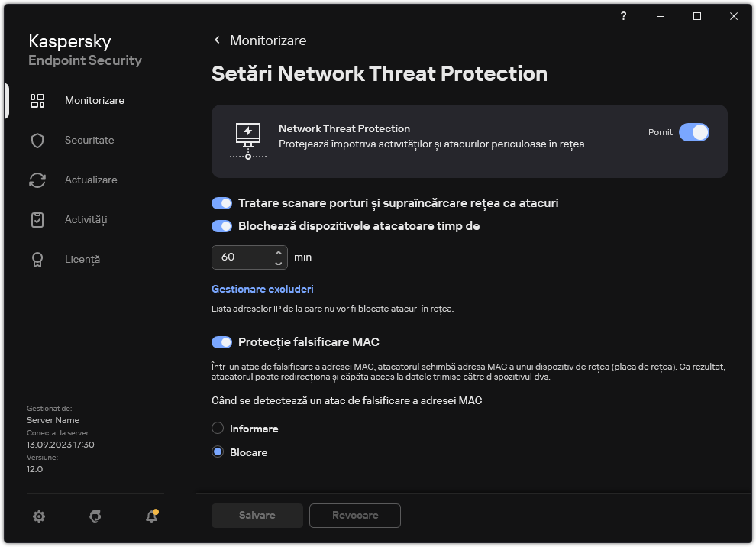Turn off Protecție falsificare MAC

point(221,341)
